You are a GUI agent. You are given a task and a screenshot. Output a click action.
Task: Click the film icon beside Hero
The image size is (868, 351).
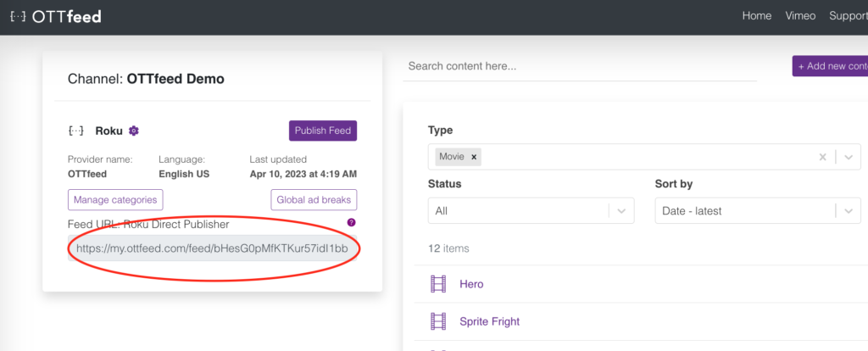tap(438, 284)
